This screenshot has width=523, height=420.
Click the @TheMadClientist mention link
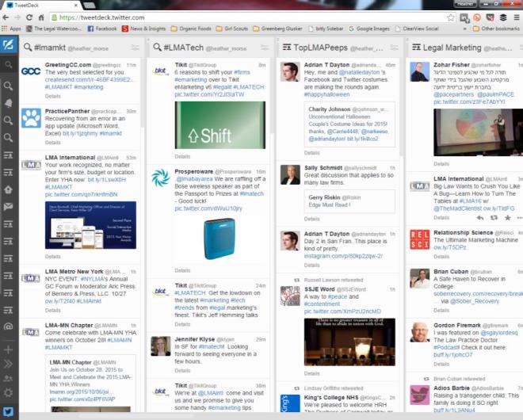[458, 208]
